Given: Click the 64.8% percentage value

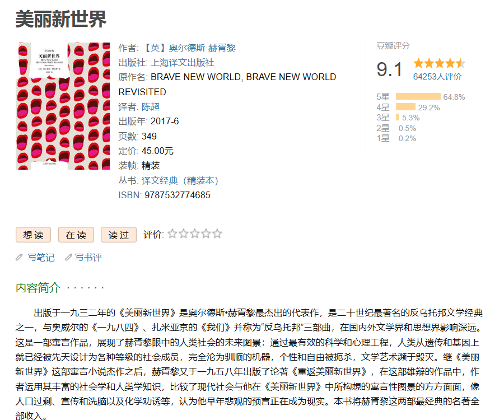Looking at the screenshot, I should click(x=454, y=97).
